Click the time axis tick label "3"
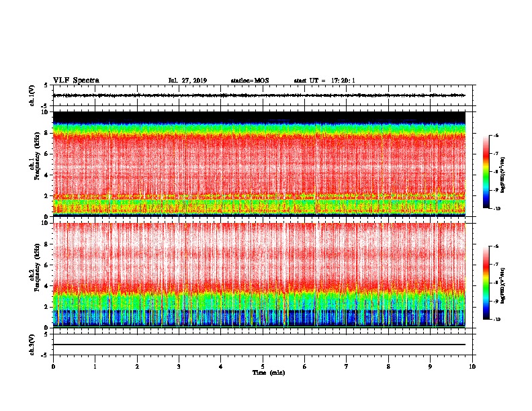This screenshot has height=411, width=532. (x=179, y=367)
